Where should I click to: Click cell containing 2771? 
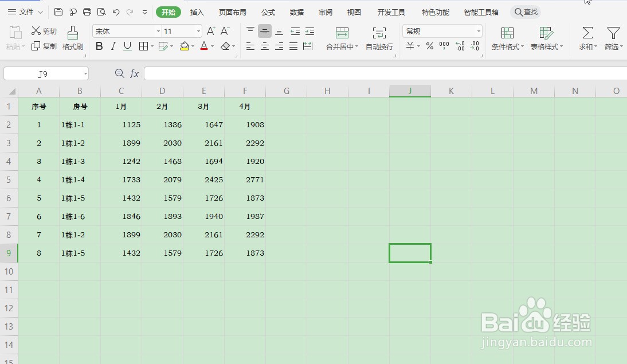(x=245, y=179)
